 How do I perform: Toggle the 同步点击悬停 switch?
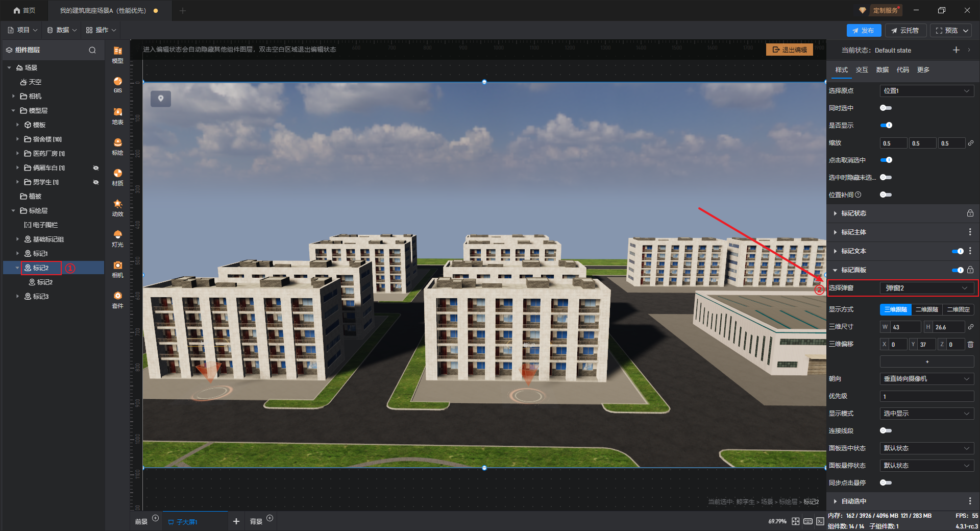coord(886,482)
